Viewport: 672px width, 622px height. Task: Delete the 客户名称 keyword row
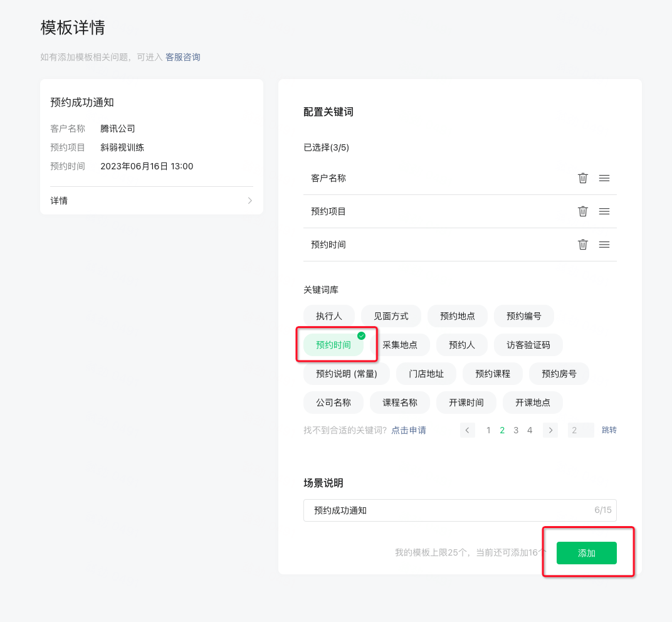[x=582, y=178]
